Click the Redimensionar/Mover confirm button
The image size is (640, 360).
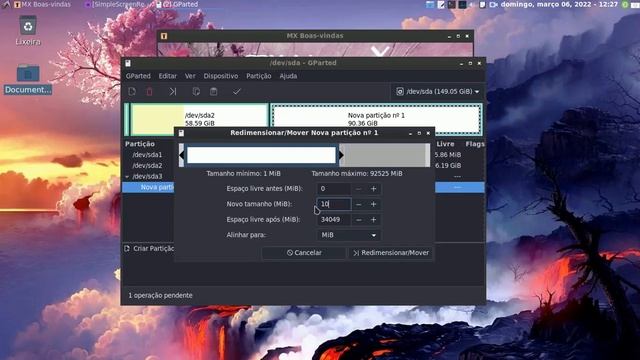pyautogui.click(x=391, y=253)
